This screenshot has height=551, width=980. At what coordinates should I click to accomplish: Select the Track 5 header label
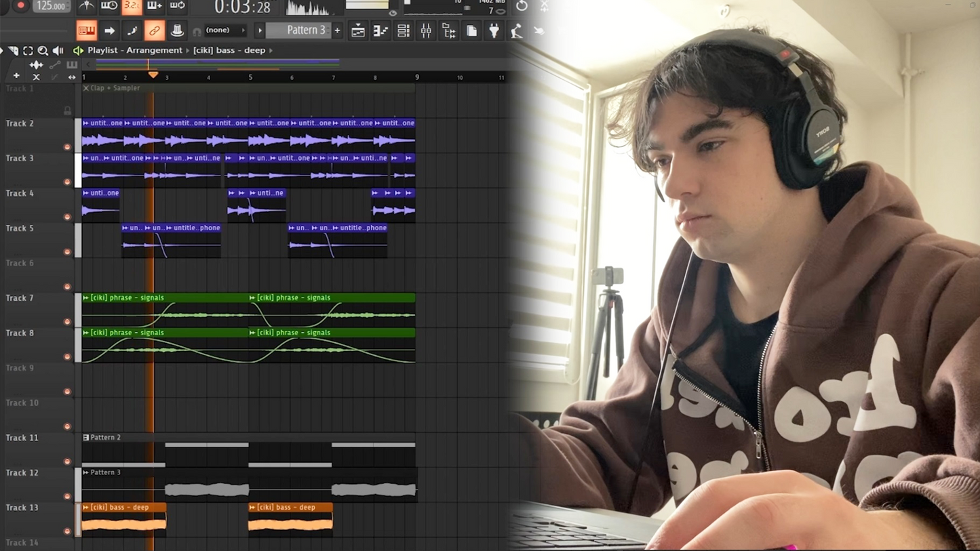[20, 228]
